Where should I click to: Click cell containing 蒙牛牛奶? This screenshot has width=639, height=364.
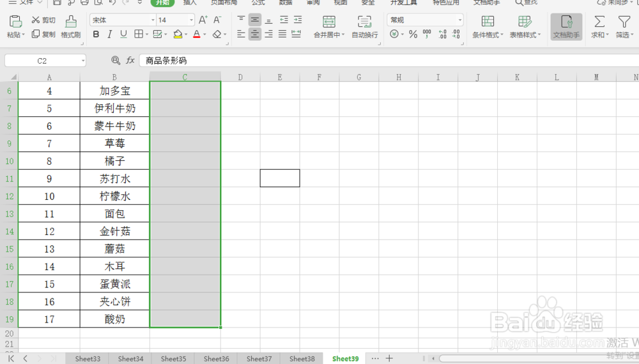click(114, 126)
